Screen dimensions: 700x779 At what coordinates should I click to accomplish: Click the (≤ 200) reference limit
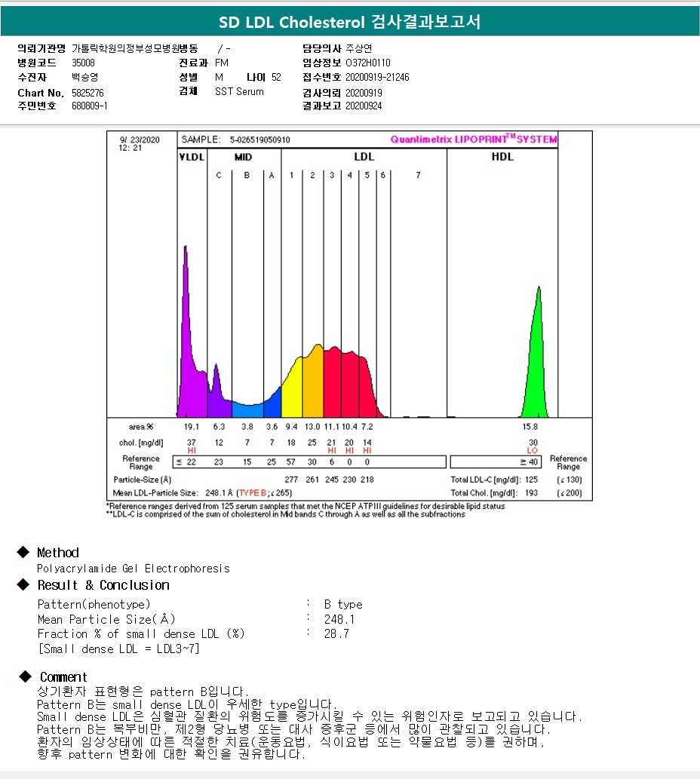pos(570,493)
